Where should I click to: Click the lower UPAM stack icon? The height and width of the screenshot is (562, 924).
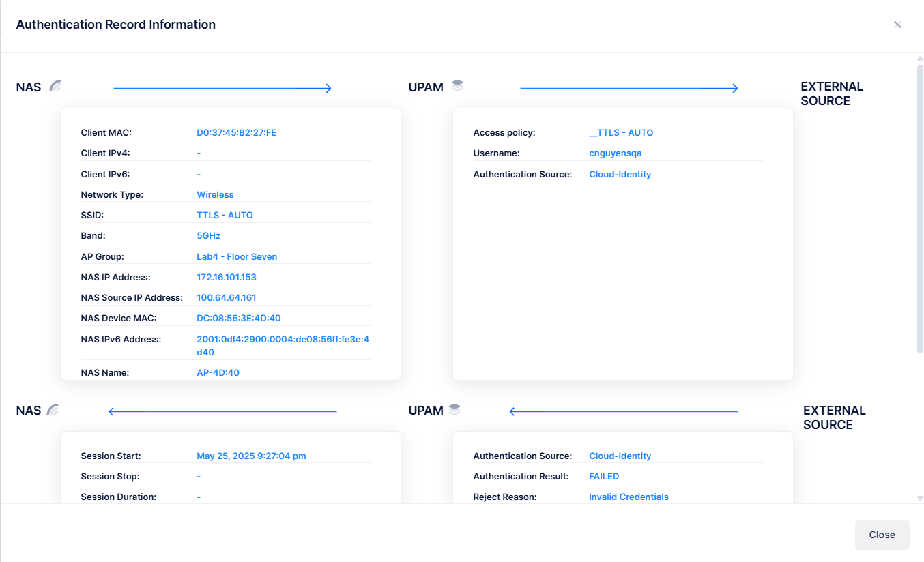point(456,409)
